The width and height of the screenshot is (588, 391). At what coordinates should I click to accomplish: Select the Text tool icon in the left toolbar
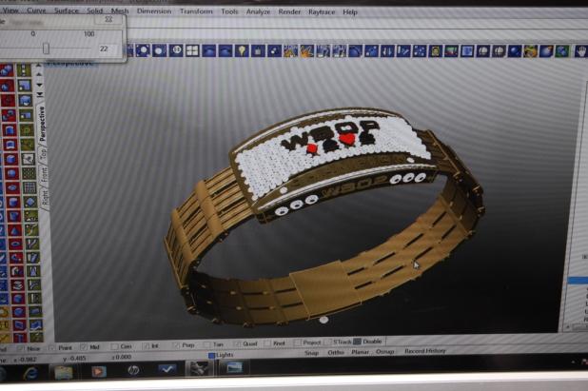(21, 338)
